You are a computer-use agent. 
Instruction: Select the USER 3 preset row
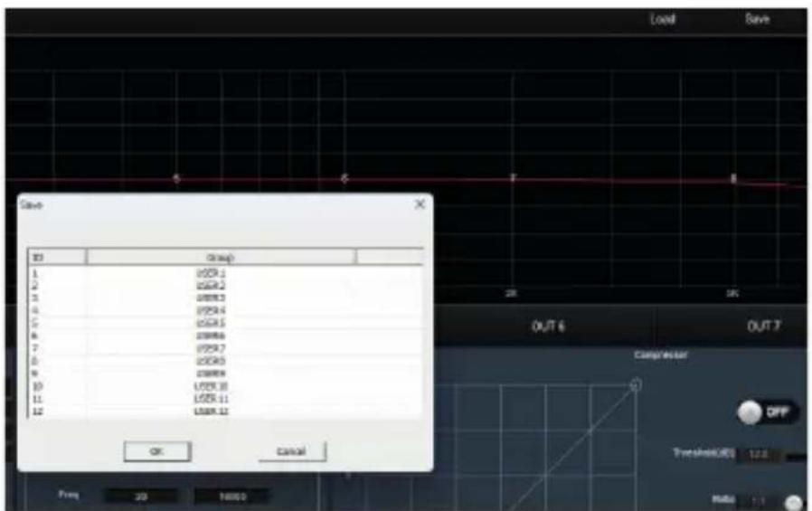(x=225, y=298)
